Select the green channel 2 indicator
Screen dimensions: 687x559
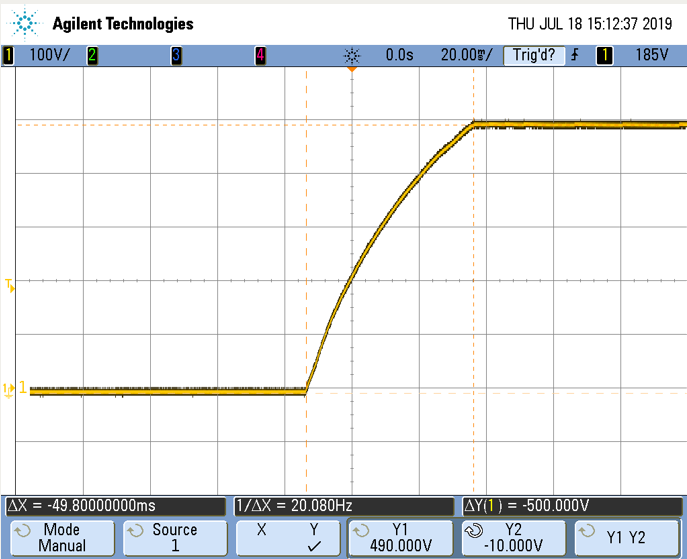92,56
